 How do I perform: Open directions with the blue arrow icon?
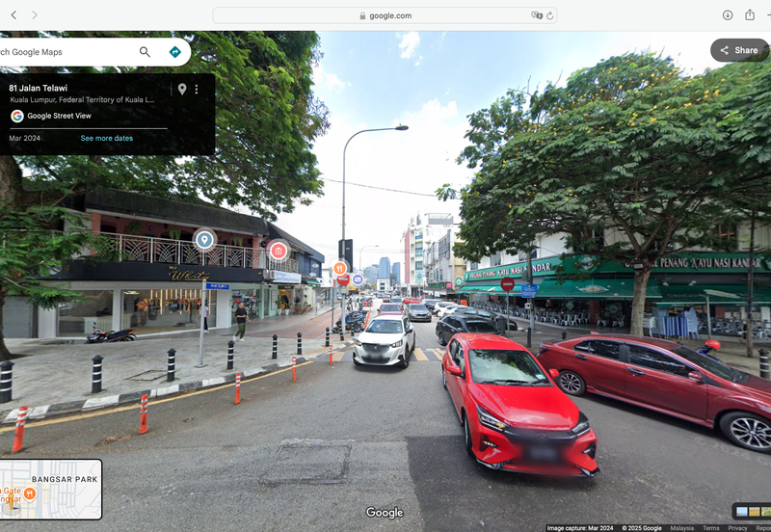tap(175, 52)
